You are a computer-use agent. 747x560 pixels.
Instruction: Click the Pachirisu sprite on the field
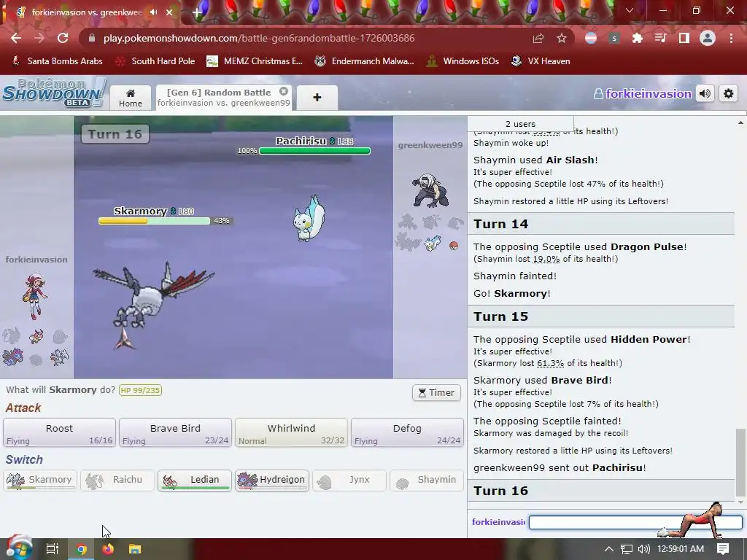coord(309,219)
